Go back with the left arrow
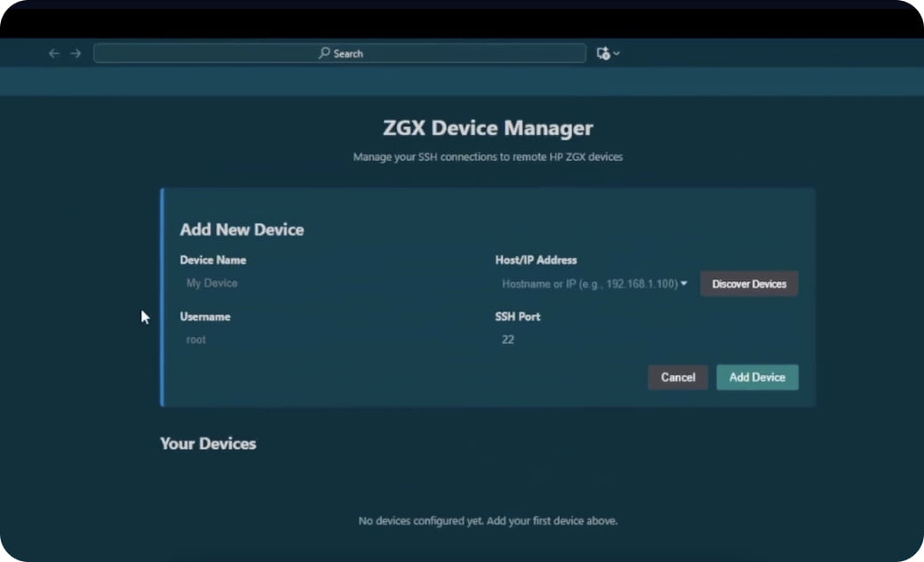The height and width of the screenshot is (562, 924). point(54,53)
